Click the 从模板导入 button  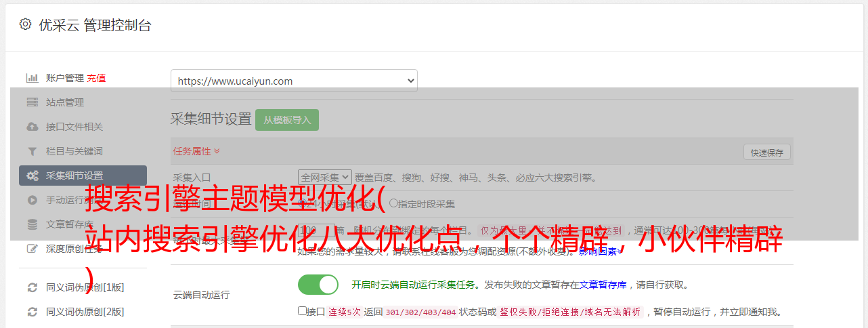pos(287,120)
